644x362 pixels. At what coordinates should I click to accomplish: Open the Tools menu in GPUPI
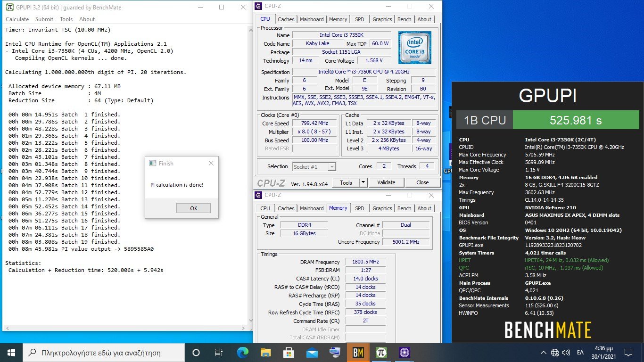pos(66,19)
